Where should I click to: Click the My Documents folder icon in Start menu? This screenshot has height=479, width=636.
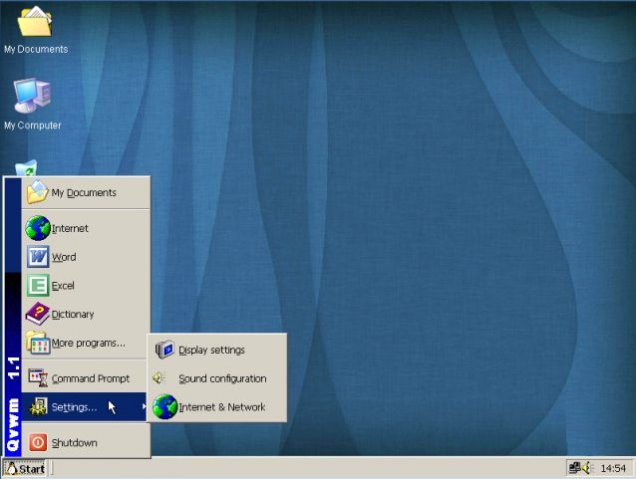tap(37, 191)
